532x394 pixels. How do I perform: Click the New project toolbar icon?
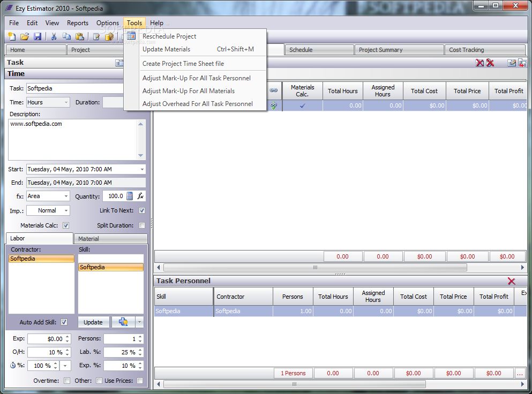pos(12,36)
